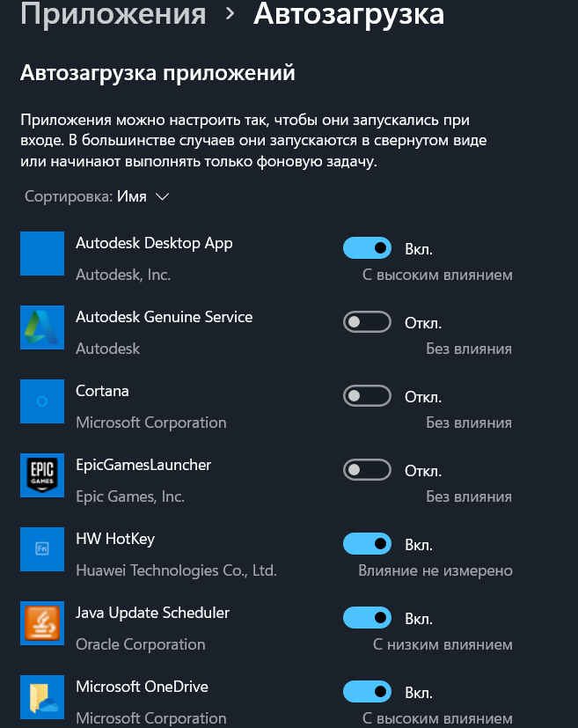Click the Microsoft OneDrive folder icon
This screenshot has height=728, width=578.
[42, 697]
